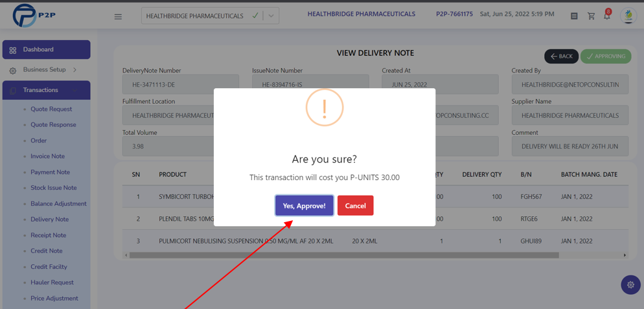Click the header date Sat, Jun 25, 2022 5:19 PM
The height and width of the screenshot is (309, 644).
tap(517, 14)
